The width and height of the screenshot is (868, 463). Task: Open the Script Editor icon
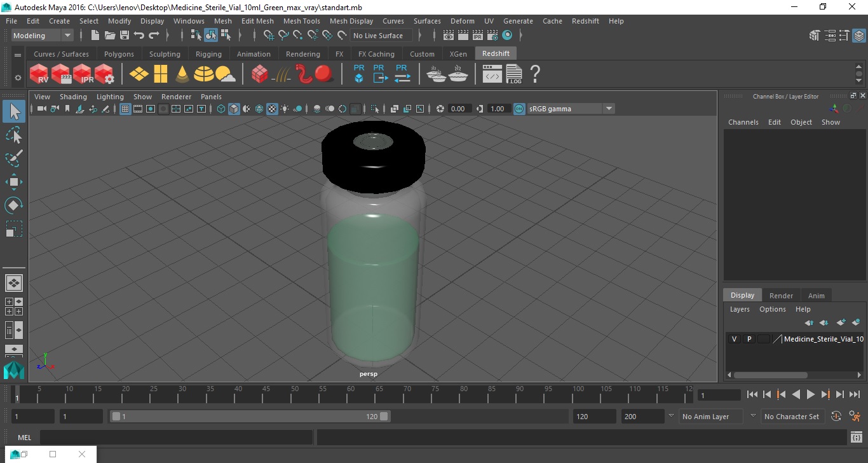coord(856,438)
